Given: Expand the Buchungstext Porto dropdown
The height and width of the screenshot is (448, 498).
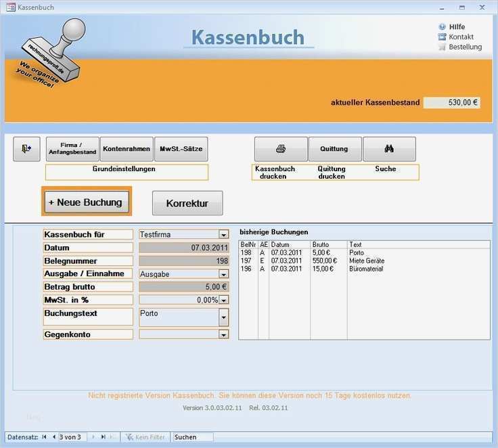Looking at the screenshot, I should (223, 317).
